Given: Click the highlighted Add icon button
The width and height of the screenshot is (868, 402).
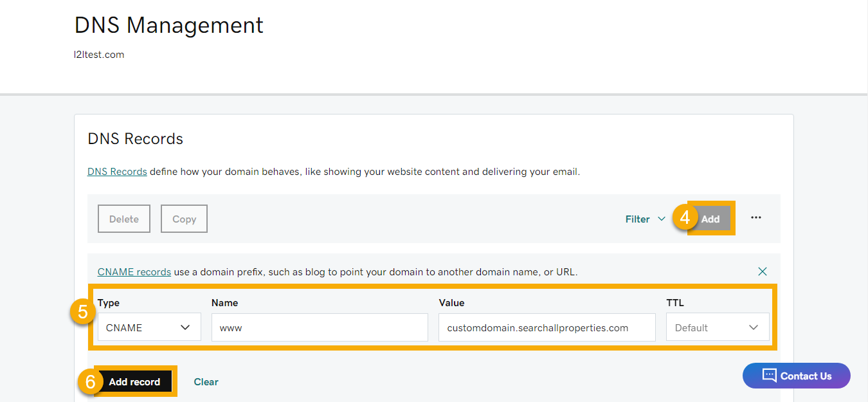Looking at the screenshot, I should (710, 219).
